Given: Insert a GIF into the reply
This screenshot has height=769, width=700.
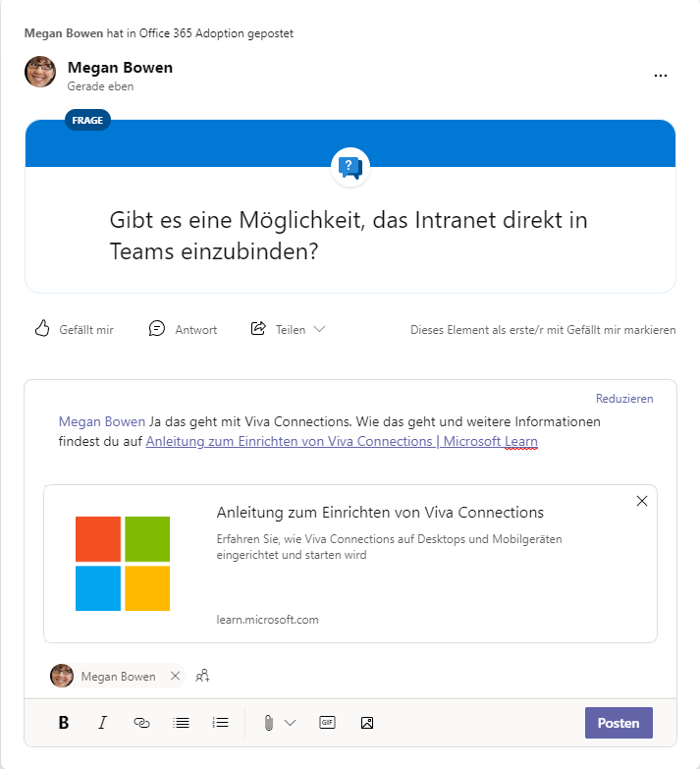Looking at the screenshot, I should tap(327, 723).
